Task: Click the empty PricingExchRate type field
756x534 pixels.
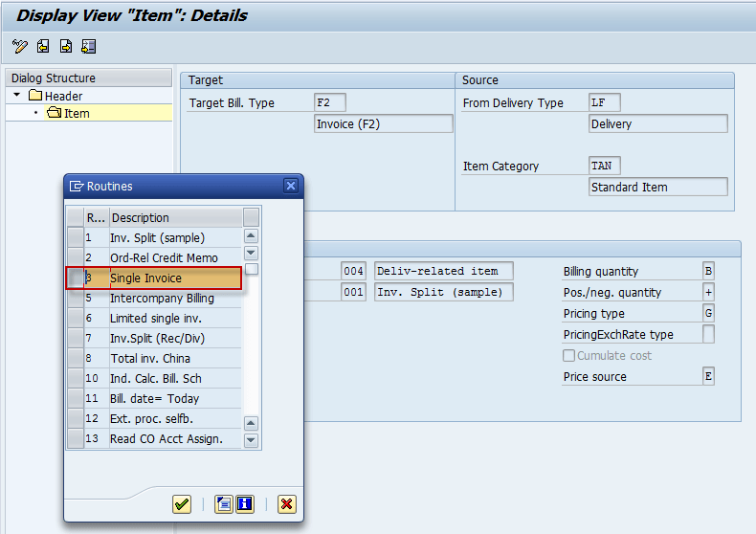Action: click(708, 334)
